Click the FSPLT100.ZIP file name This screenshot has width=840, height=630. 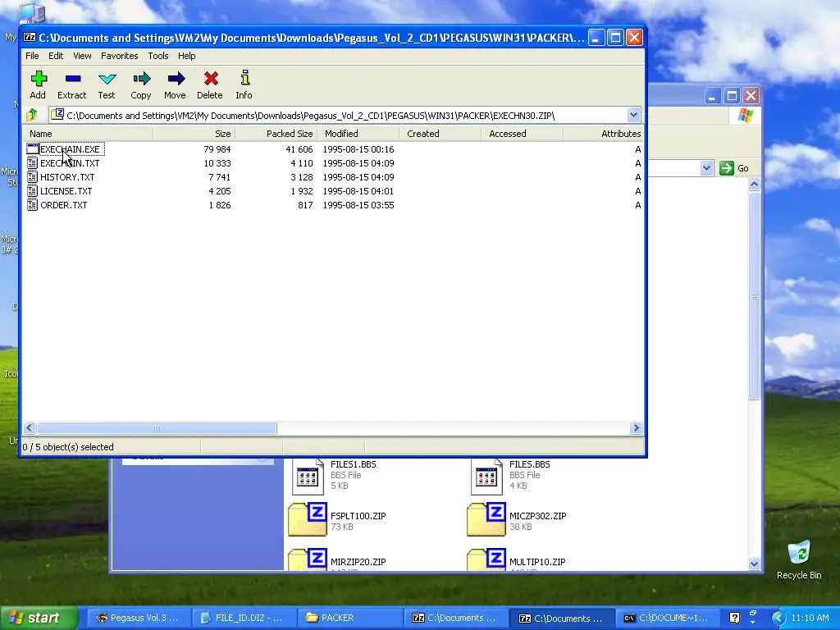coord(358,516)
